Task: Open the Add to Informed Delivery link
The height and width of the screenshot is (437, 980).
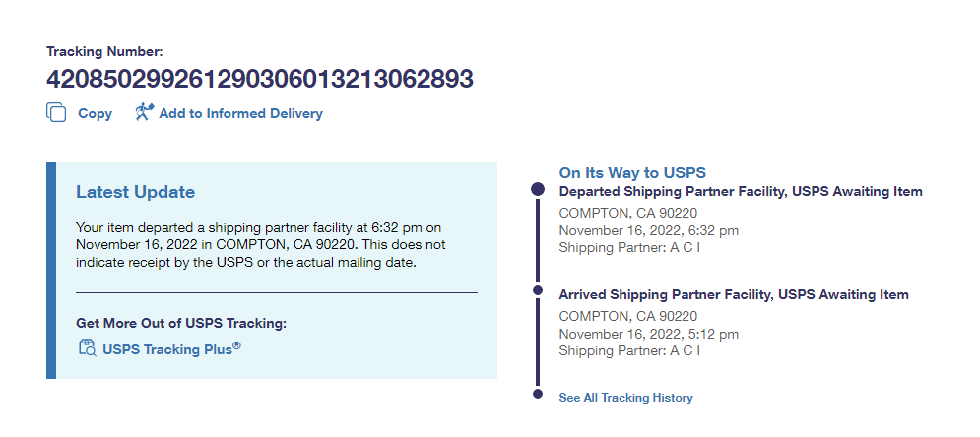Action: (x=240, y=114)
